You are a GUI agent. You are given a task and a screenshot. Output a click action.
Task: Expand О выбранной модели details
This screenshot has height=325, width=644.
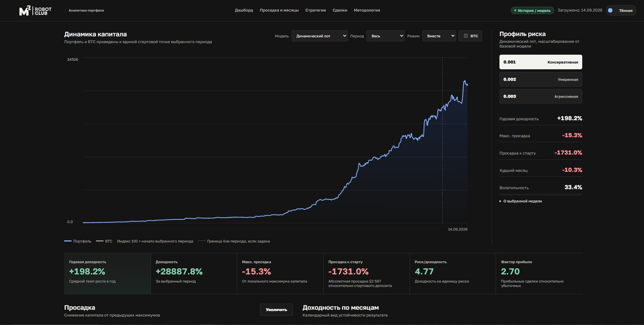click(x=521, y=201)
